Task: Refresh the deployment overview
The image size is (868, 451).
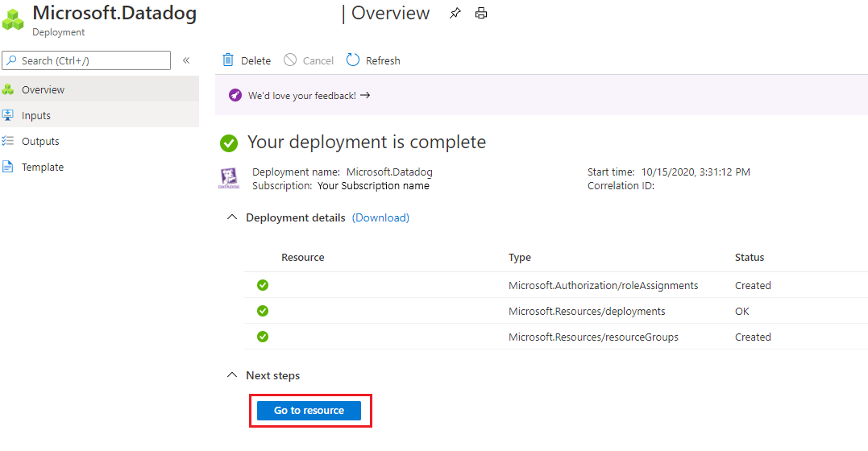Action: pyautogui.click(x=373, y=60)
